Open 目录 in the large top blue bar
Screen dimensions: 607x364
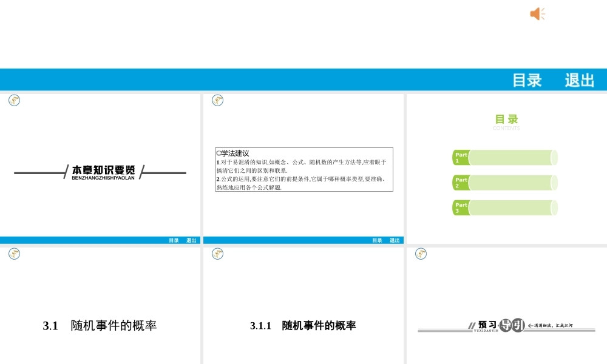[x=527, y=81]
